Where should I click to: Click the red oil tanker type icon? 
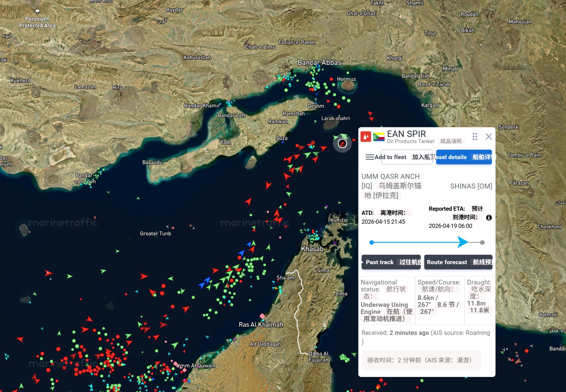[366, 137]
